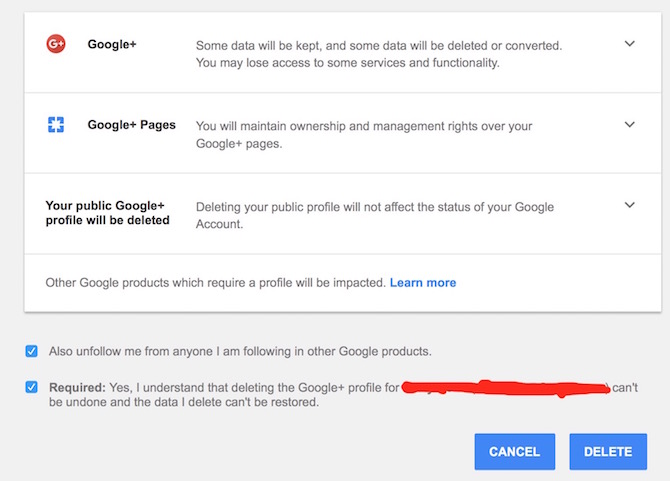670x481 pixels.
Task: Click 'Your public Google+ profile will be deleted' heading
Action: tap(107, 213)
